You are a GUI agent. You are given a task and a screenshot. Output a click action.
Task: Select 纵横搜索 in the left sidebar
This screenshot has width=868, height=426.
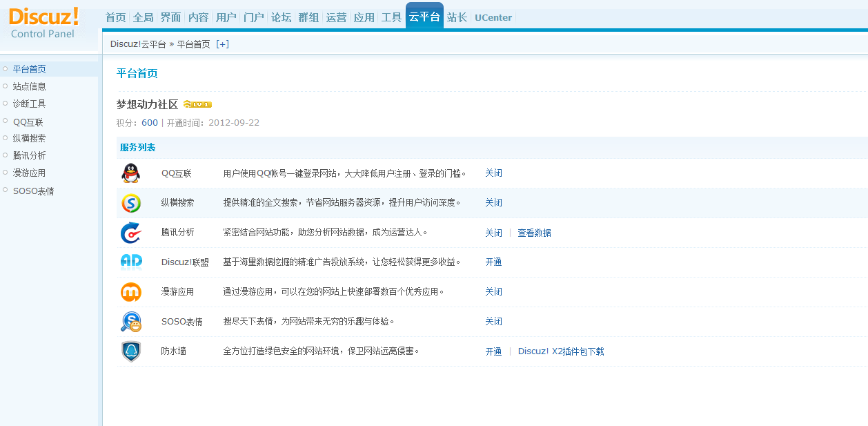[30, 138]
